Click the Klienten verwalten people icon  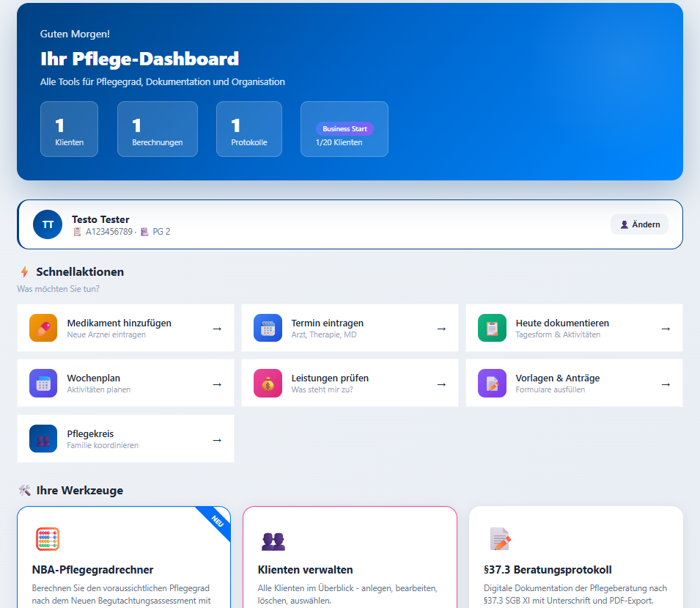274,541
